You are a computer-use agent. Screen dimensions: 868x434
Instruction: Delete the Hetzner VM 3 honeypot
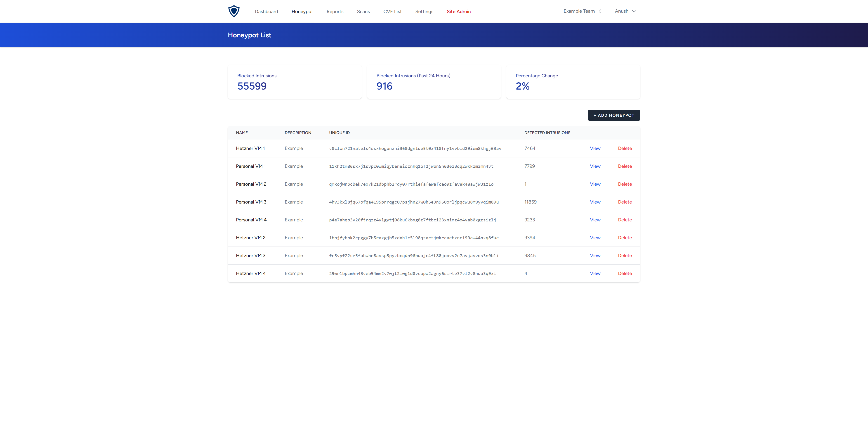pyautogui.click(x=625, y=256)
